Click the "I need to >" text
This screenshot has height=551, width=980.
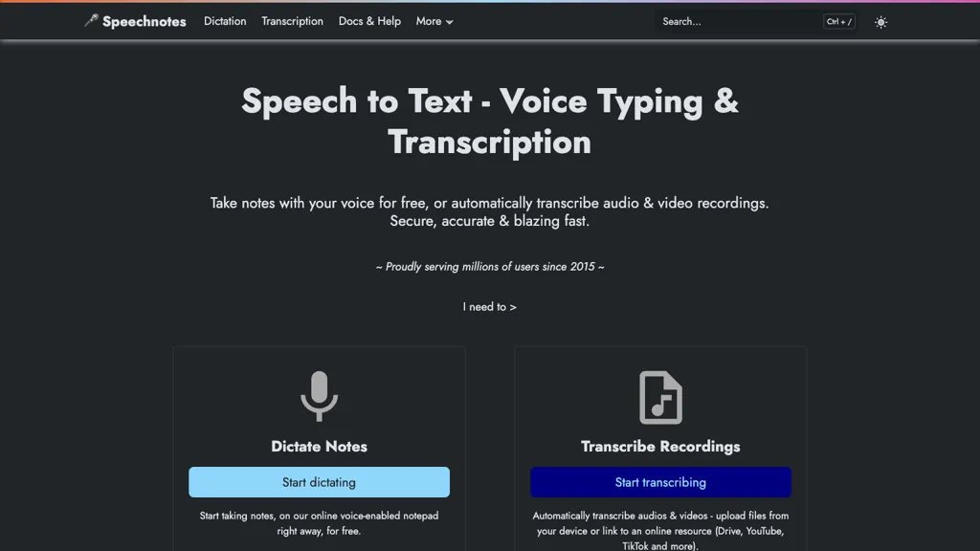pos(489,307)
